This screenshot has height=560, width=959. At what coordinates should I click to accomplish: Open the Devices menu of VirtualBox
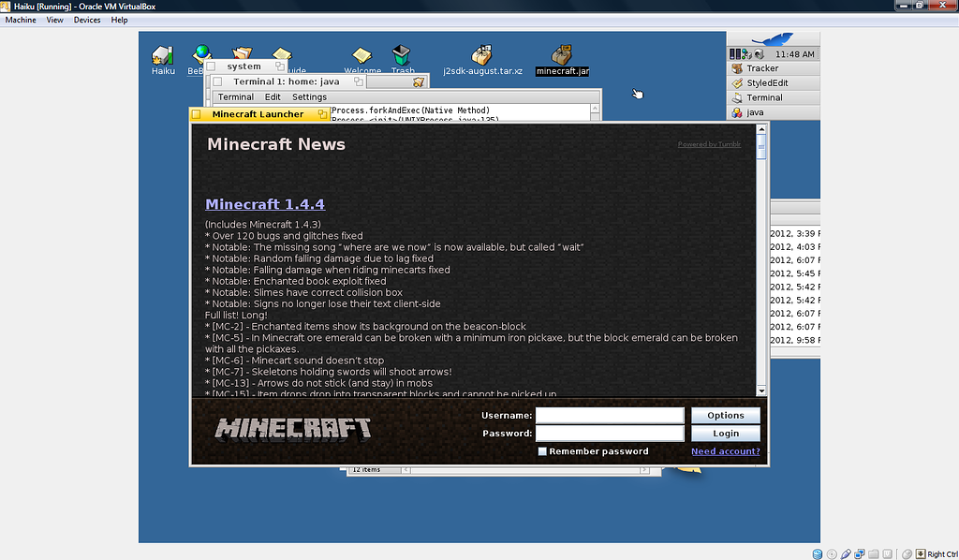pyautogui.click(x=86, y=19)
